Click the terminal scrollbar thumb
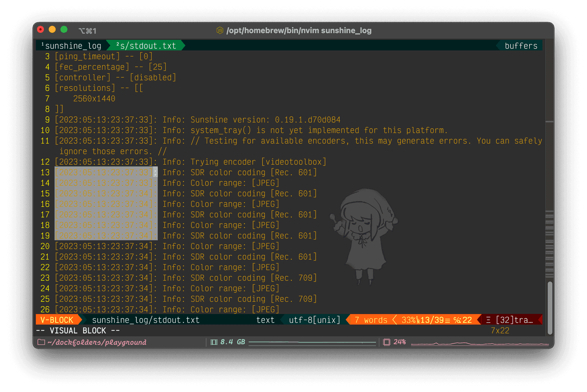Screen dimensions: 587x392 (x=550, y=308)
